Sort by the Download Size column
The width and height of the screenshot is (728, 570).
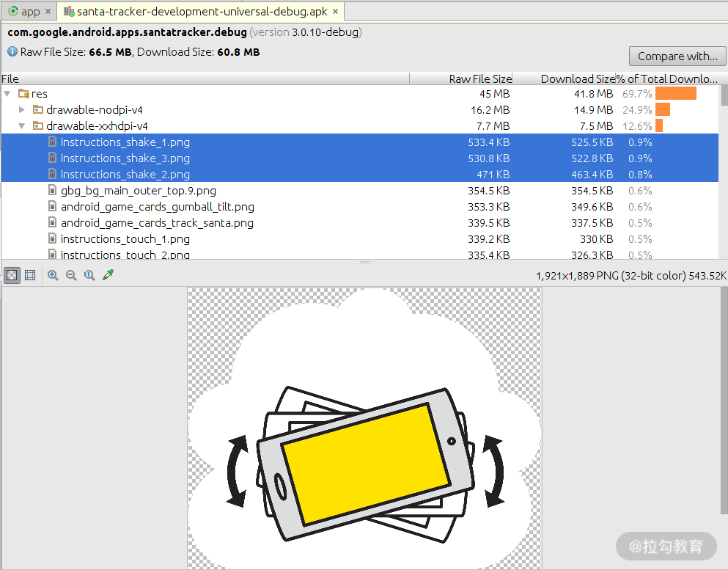click(565, 79)
